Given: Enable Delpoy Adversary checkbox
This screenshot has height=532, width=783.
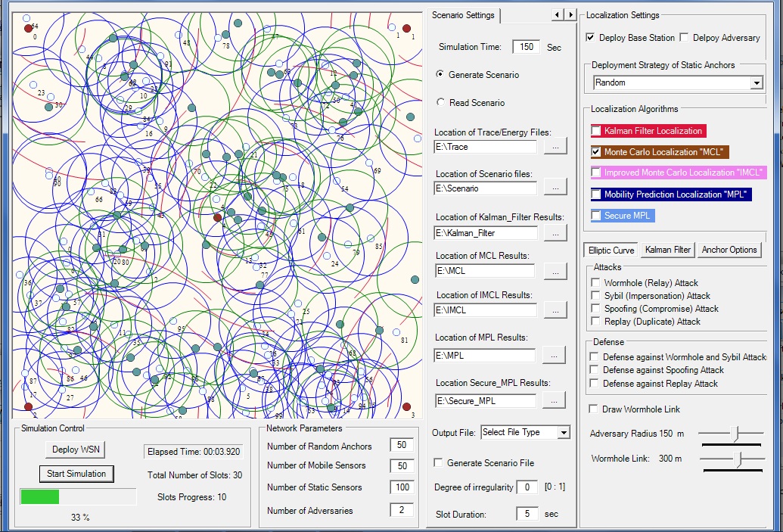Looking at the screenshot, I should 684,38.
